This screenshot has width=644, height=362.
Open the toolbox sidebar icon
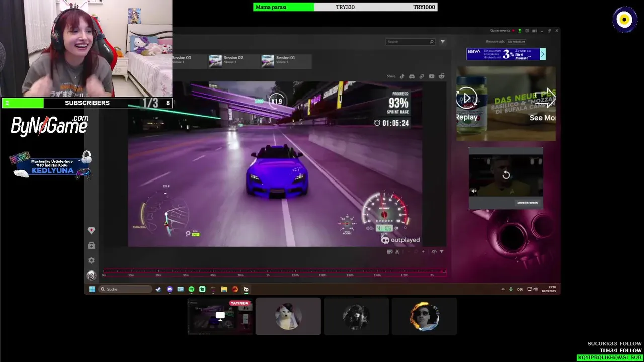click(x=91, y=245)
